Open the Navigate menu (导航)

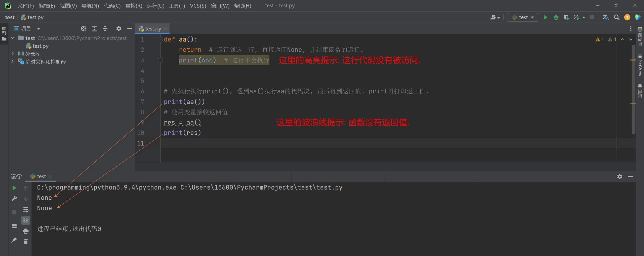(x=90, y=6)
